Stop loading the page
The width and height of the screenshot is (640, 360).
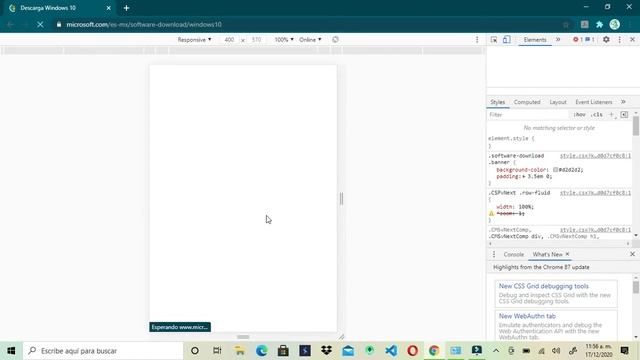tap(40, 24)
